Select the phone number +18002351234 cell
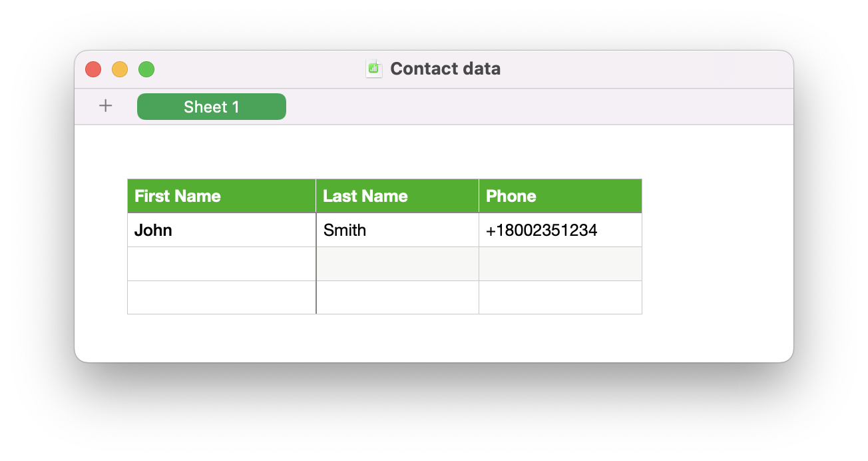 point(560,229)
